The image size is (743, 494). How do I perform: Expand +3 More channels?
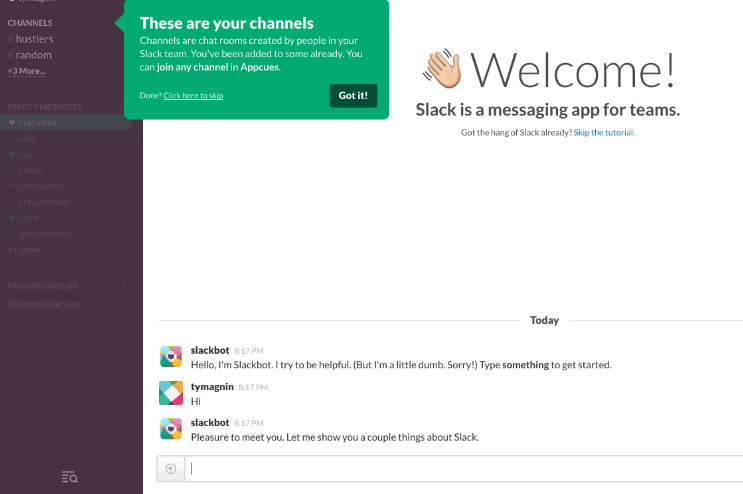tap(27, 71)
